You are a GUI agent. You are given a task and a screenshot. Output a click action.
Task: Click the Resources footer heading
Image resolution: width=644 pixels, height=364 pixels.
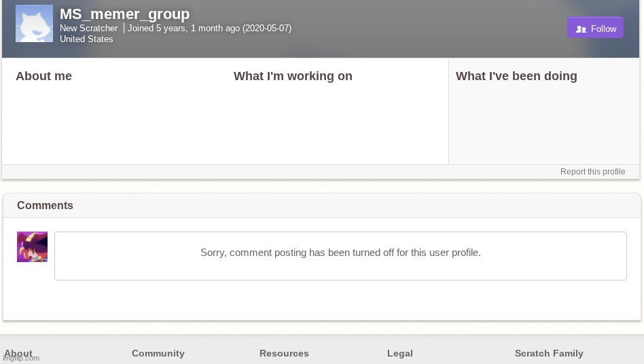284,353
